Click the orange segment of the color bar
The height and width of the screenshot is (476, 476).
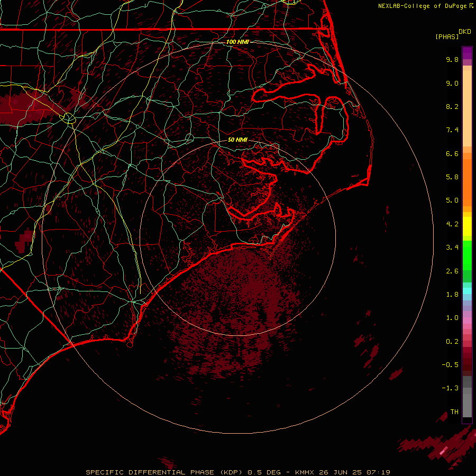click(x=467, y=182)
